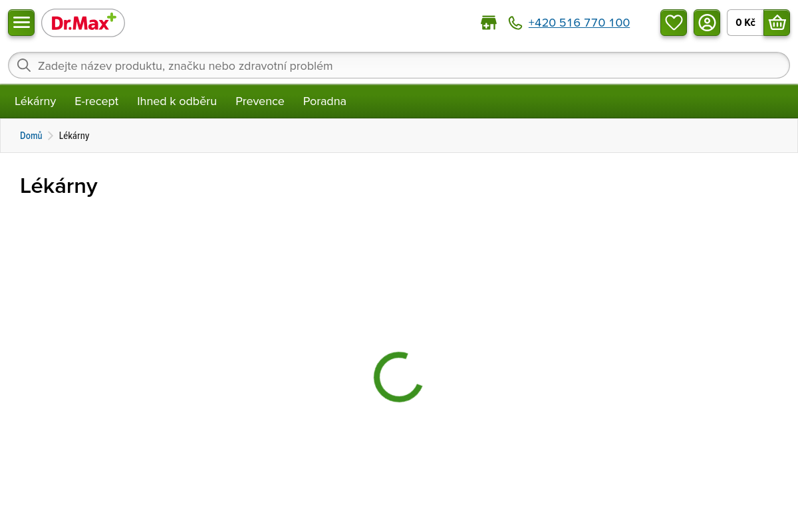Open Lékárny in the navigation bar

click(x=35, y=101)
